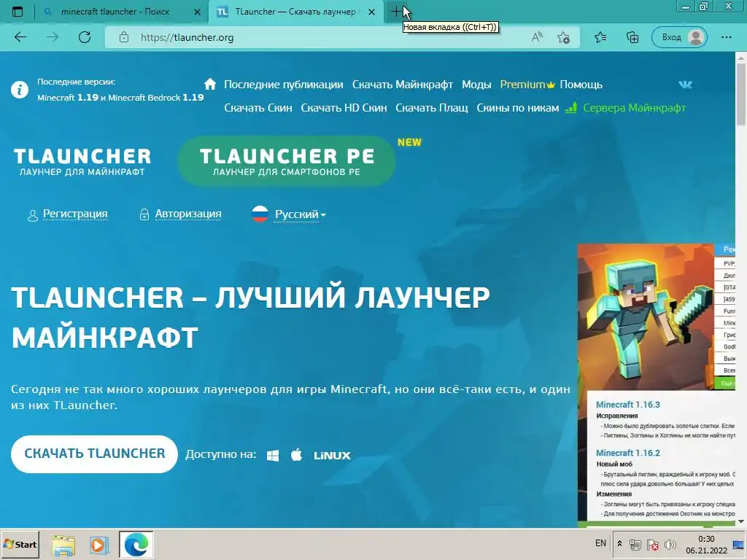Image resolution: width=747 pixels, height=560 pixels.
Task: View site info via the lock icon
Action: [124, 37]
